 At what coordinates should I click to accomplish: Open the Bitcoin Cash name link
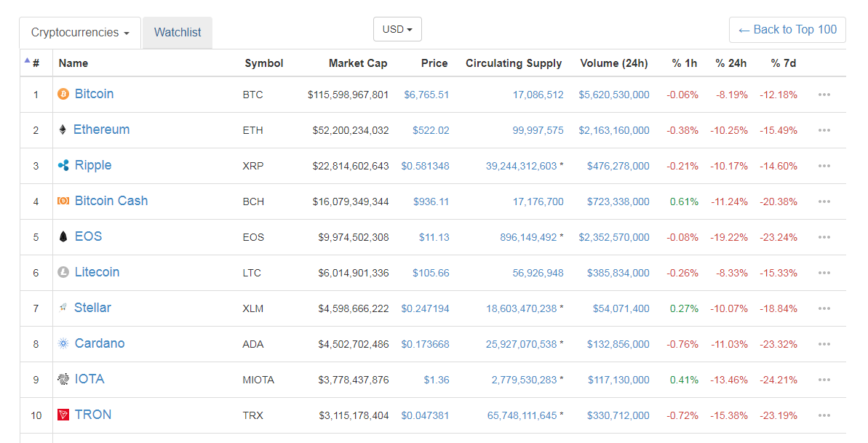click(x=111, y=201)
